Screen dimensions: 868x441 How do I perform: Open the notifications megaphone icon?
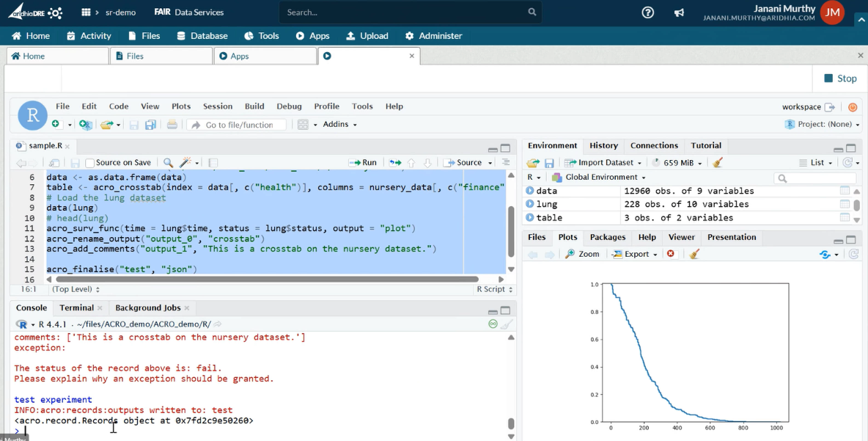click(x=679, y=12)
